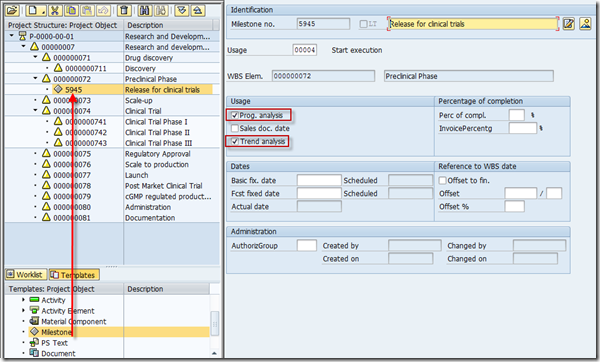Click the green Activity template icon

(x=34, y=300)
